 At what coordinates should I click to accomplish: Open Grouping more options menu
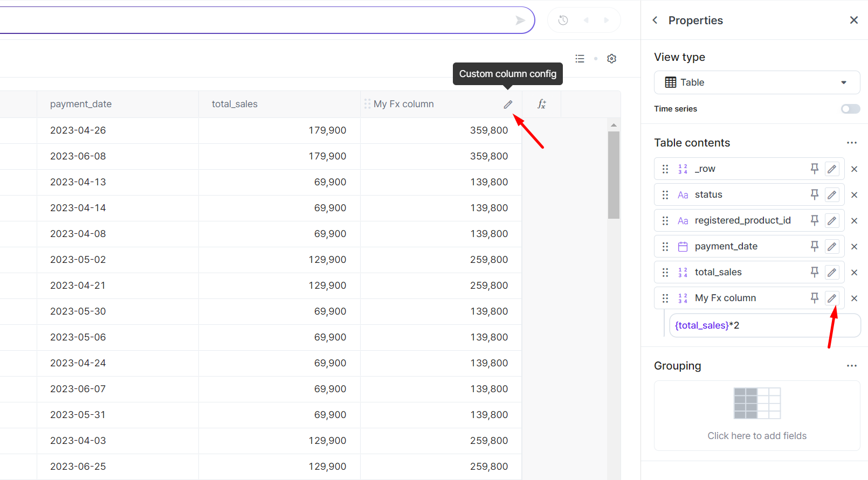[x=851, y=366]
